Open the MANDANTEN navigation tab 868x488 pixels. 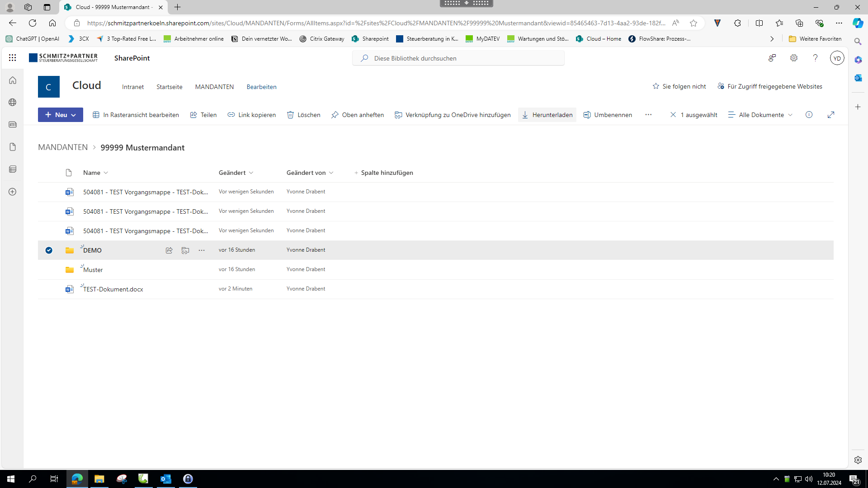(x=214, y=87)
